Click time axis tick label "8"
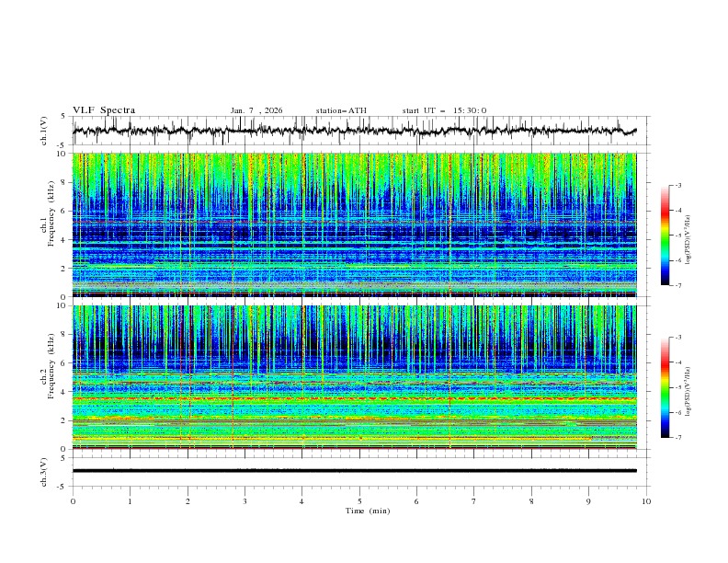The height and width of the screenshot is (563, 728). click(531, 501)
